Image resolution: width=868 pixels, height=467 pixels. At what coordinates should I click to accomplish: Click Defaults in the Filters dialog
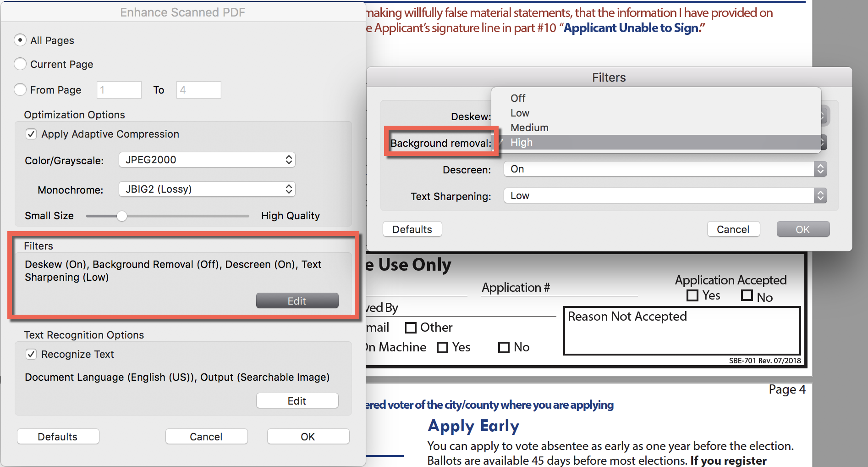tap(412, 229)
